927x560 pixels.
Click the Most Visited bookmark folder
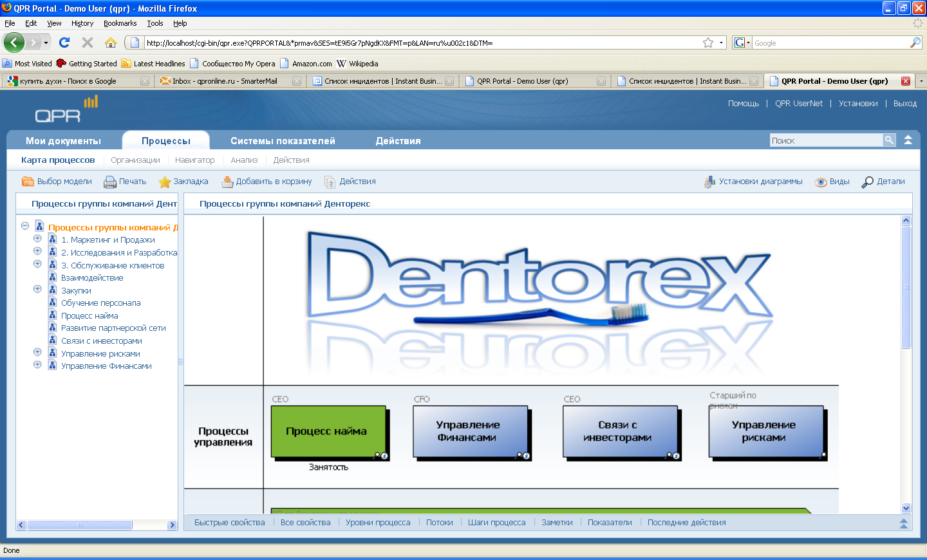click(27, 63)
